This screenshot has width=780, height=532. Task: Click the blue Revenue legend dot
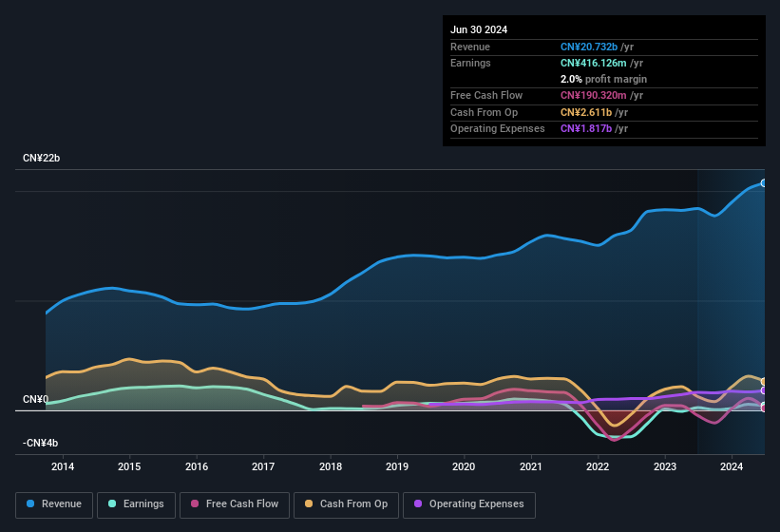click(30, 504)
